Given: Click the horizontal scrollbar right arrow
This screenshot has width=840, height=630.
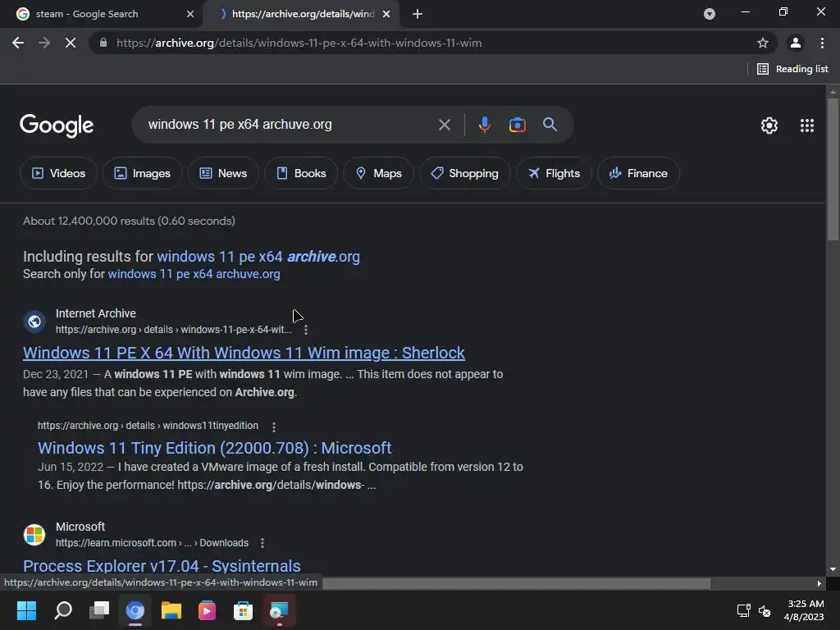Looking at the screenshot, I should 819,583.
